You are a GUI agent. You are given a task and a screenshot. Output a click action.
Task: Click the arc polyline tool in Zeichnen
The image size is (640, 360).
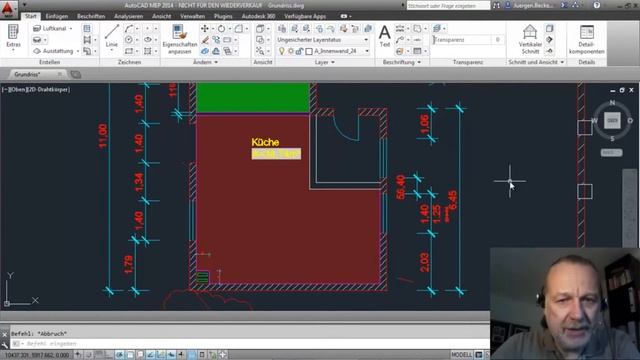click(x=129, y=29)
